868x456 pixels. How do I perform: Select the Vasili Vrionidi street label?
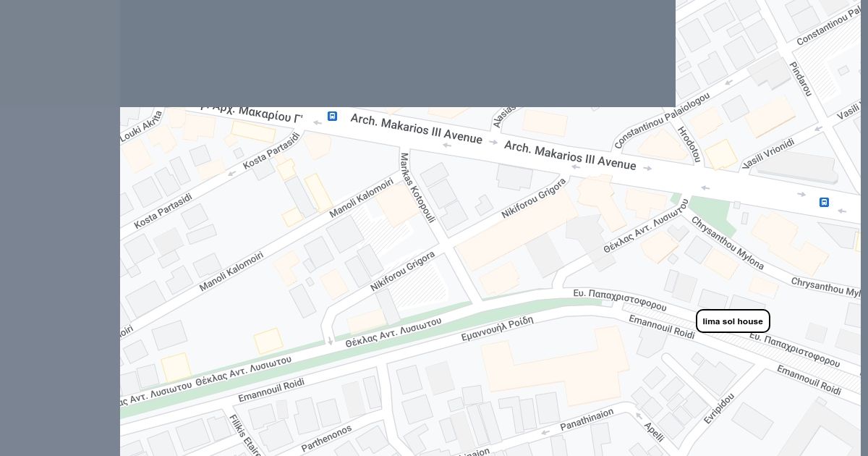[x=768, y=154]
